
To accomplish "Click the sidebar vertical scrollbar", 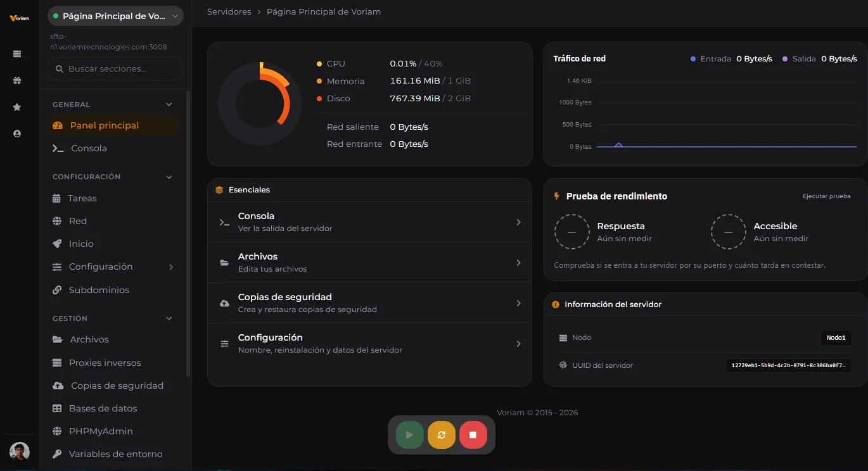I will pos(188,234).
